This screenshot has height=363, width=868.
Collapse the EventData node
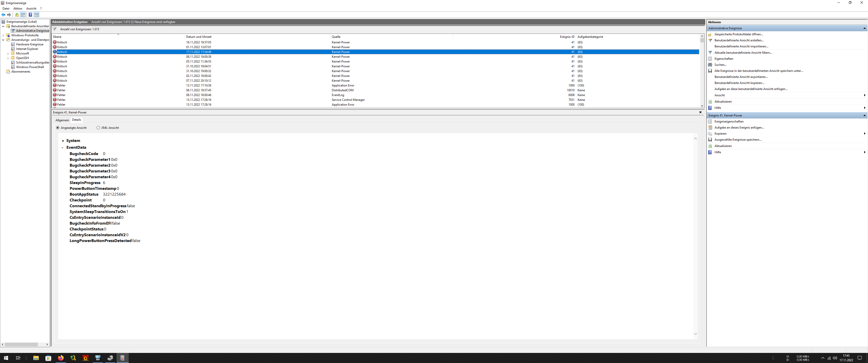click(x=63, y=148)
